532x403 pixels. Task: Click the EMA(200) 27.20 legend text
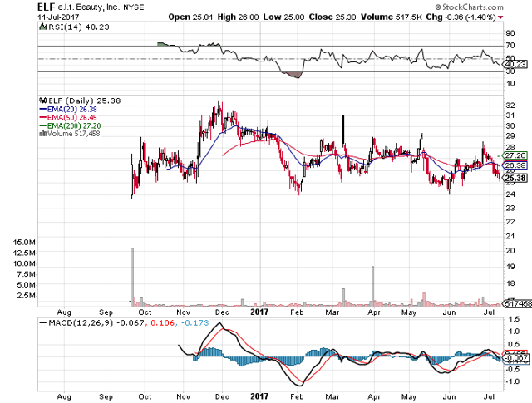pos(74,125)
